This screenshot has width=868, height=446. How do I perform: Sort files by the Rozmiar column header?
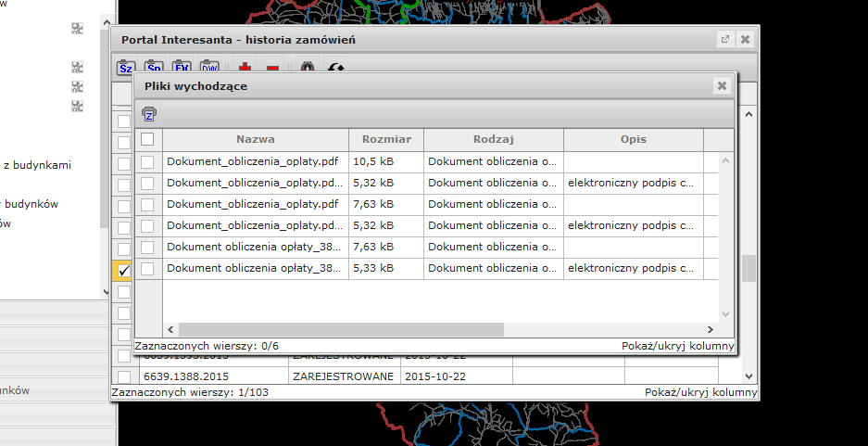(386, 140)
